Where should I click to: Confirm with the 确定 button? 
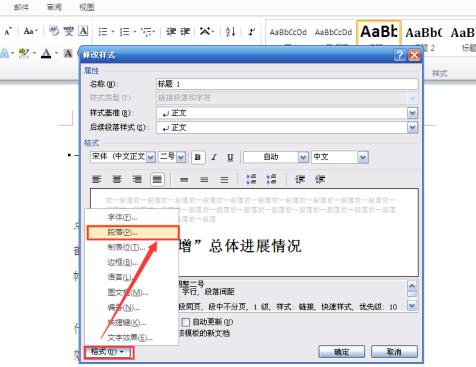[x=342, y=352]
